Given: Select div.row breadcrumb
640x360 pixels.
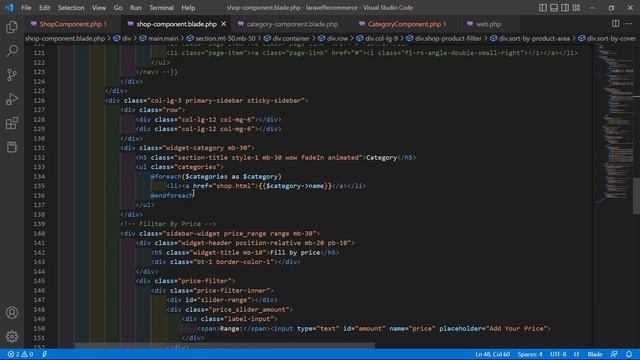Looking at the screenshot, I should pyautogui.click(x=337, y=38).
